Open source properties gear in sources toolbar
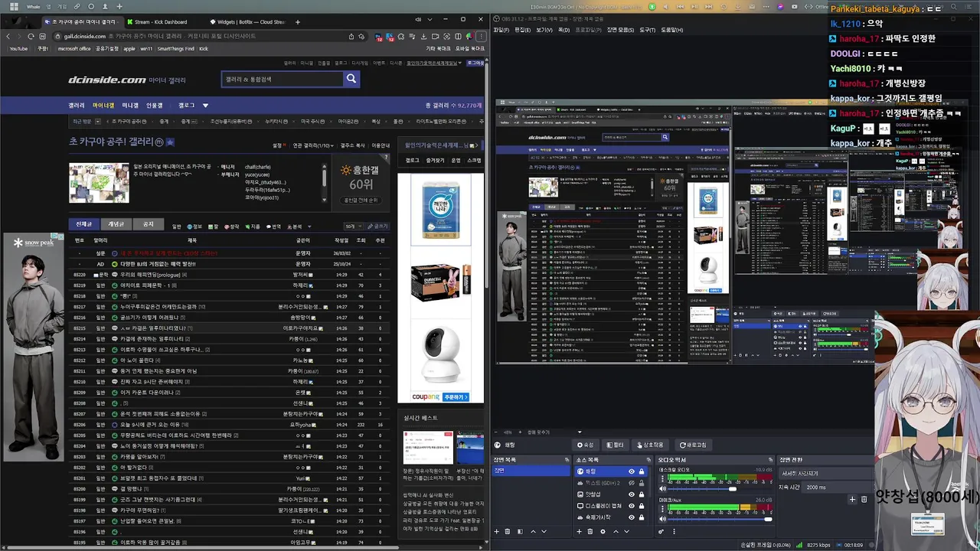 (603, 532)
